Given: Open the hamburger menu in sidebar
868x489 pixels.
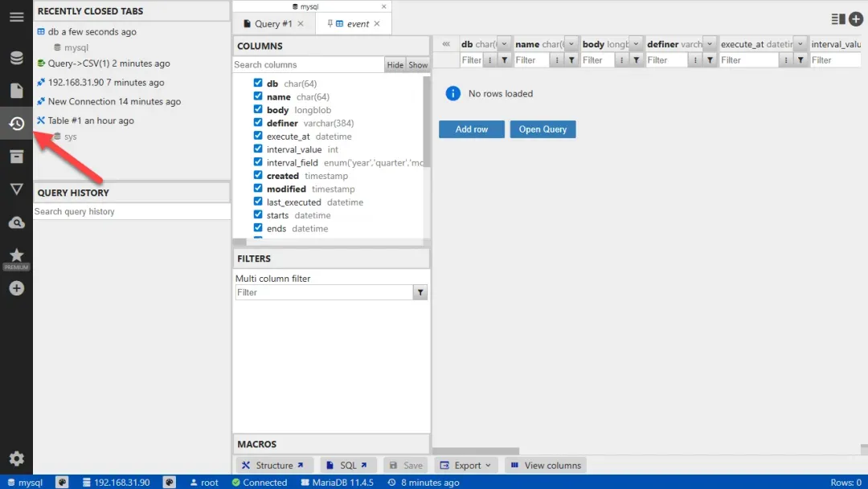Looking at the screenshot, I should [x=16, y=17].
